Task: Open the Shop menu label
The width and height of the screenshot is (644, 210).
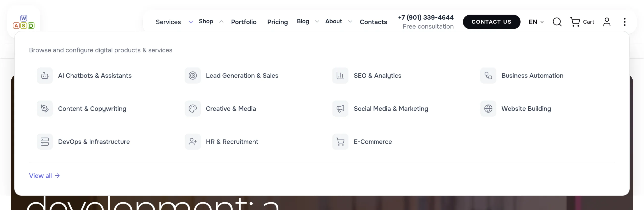Action: (206, 22)
